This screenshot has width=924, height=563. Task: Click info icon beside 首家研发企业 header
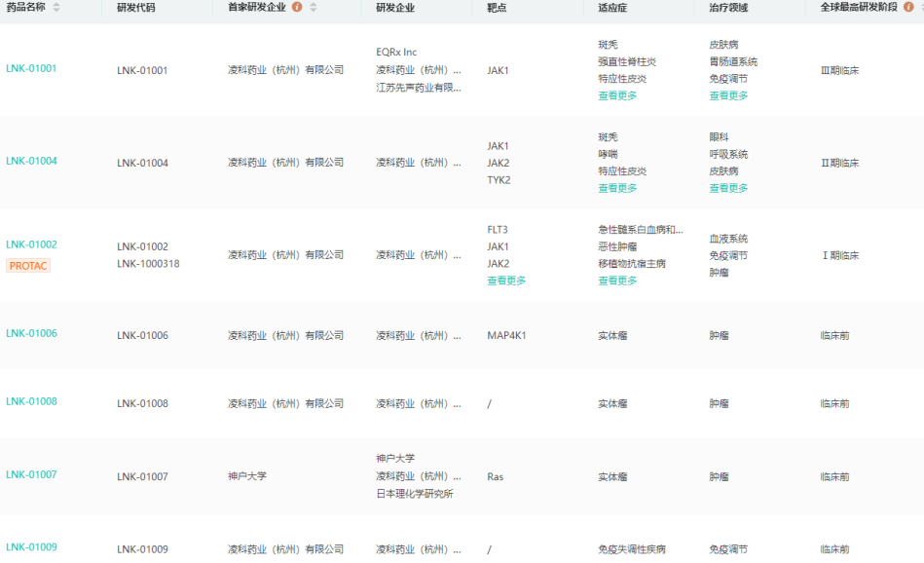[297, 7]
